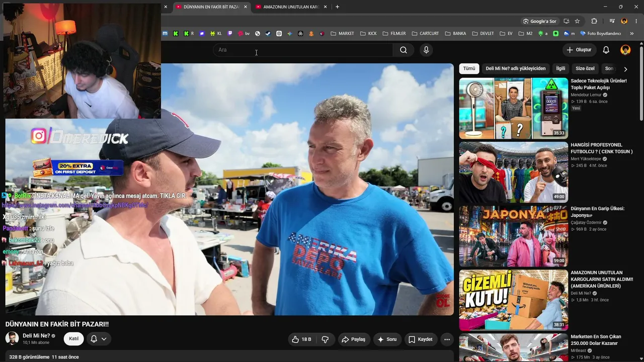644x362 pixels.
Task: Open the Çağatay Özdemir channel link
Action: 586,223
